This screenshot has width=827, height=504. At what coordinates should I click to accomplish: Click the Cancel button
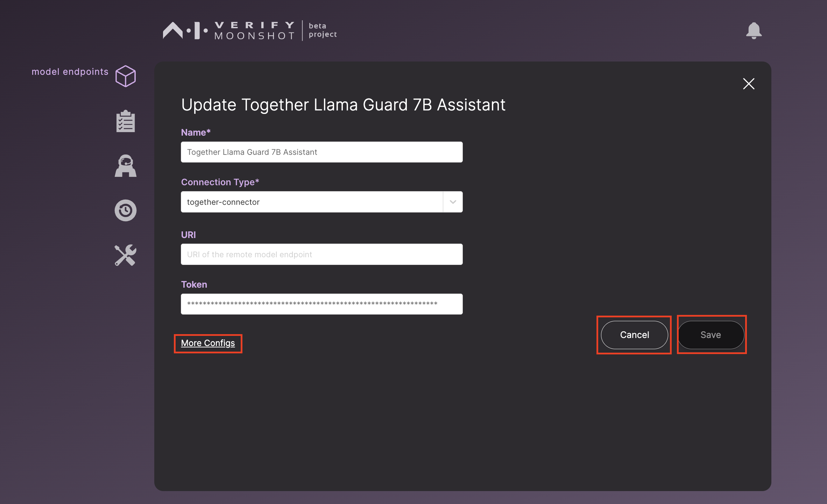pyautogui.click(x=634, y=335)
